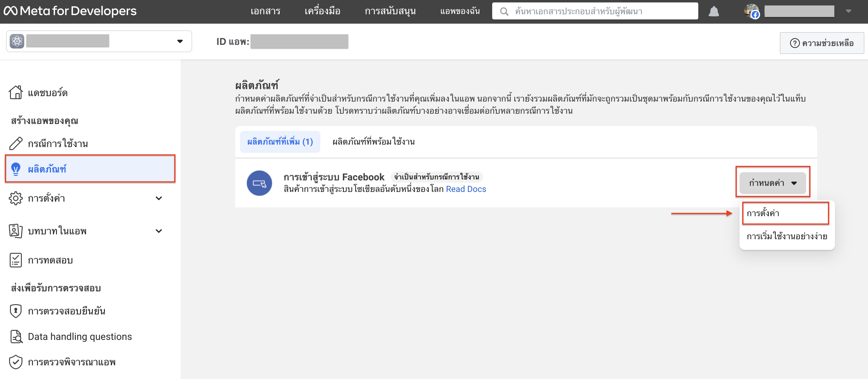
Task: Click the checklist icon for การทดสอบ
Action: [x=16, y=260]
